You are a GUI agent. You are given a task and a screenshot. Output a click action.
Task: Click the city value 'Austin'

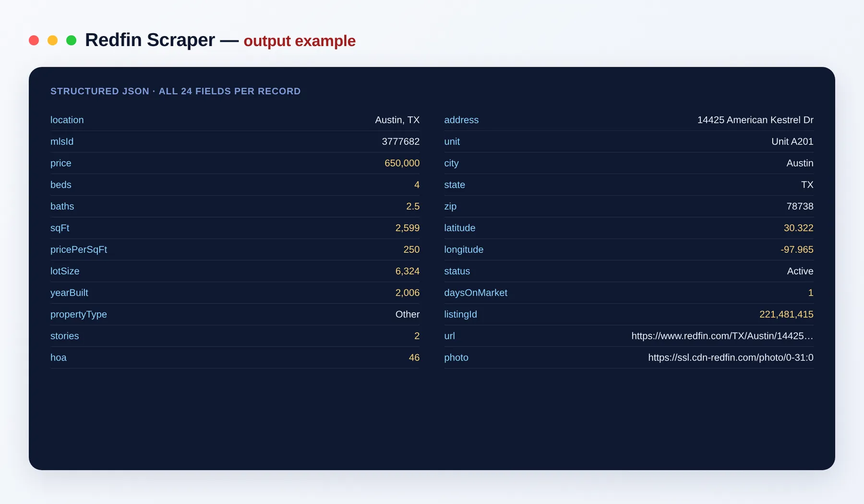pos(800,163)
